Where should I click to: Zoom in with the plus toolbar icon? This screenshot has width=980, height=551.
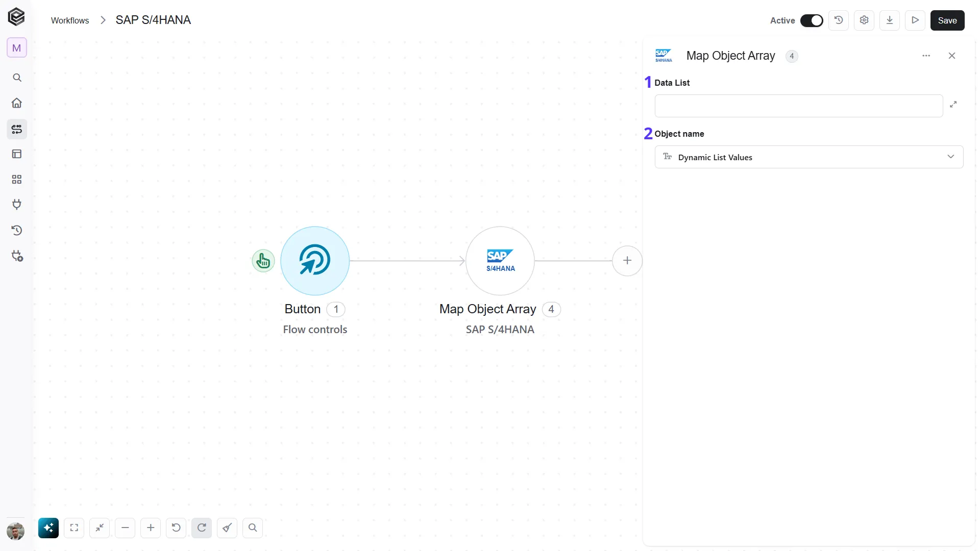151,528
